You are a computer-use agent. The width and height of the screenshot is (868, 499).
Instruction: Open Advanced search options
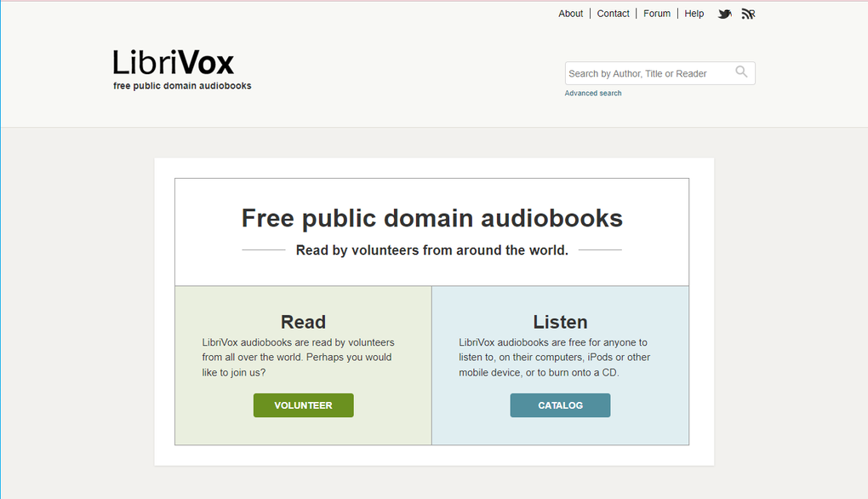tap(592, 93)
